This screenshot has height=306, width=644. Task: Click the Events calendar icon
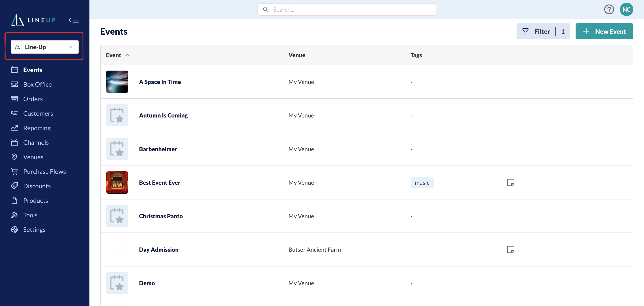pyautogui.click(x=14, y=70)
